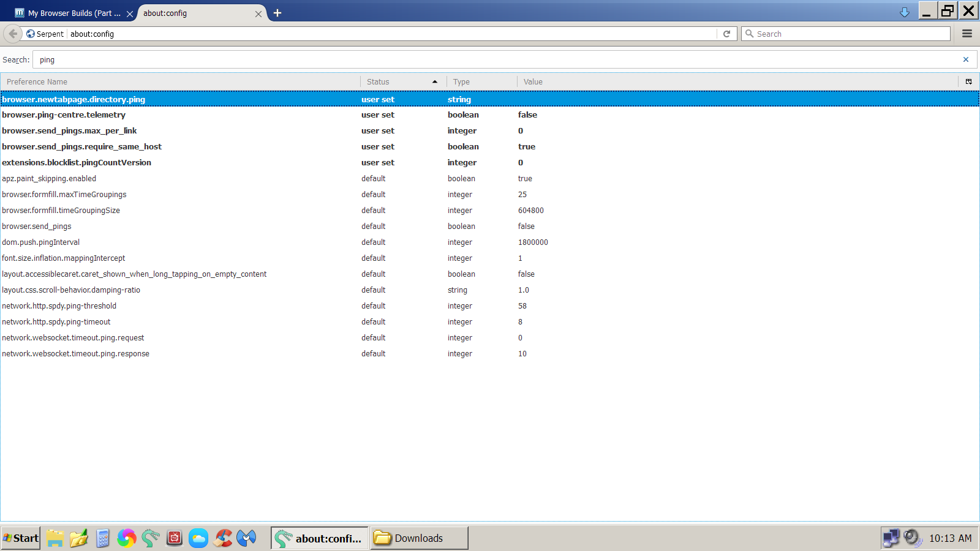Open the red square taskbar app
The height and width of the screenshot is (551, 980).
175,538
